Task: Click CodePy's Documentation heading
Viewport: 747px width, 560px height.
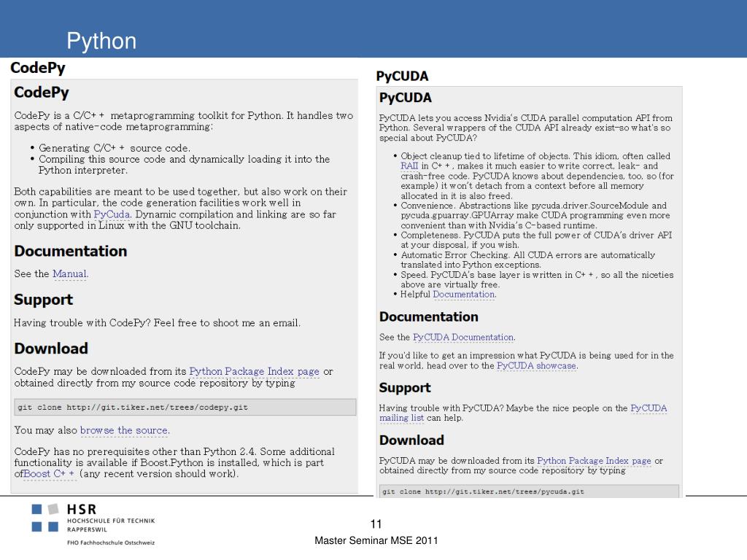Action: 71,251
